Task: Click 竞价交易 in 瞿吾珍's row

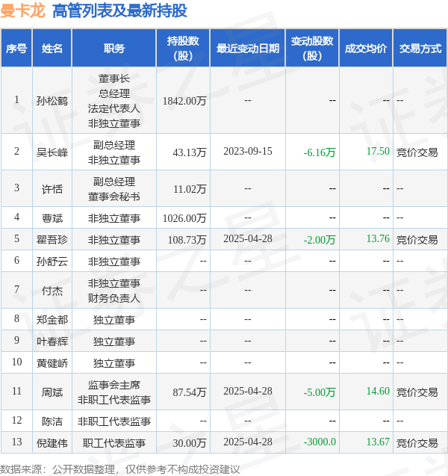Action: tap(417, 240)
